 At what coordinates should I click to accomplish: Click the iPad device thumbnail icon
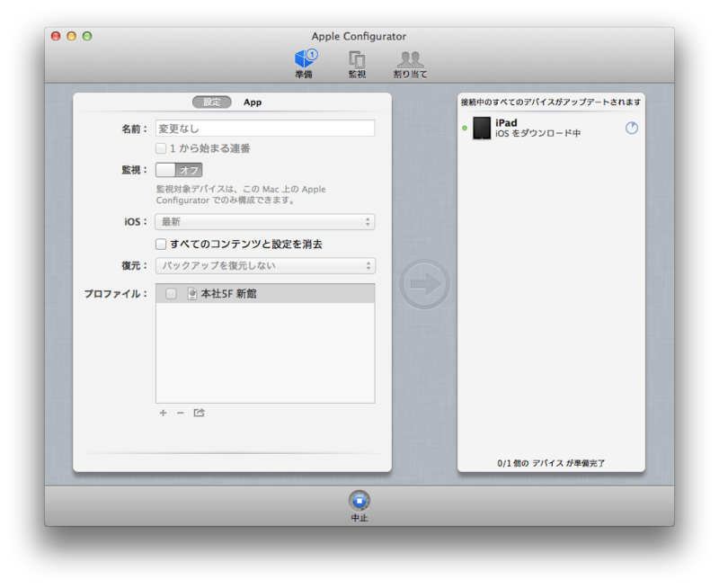coord(482,128)
